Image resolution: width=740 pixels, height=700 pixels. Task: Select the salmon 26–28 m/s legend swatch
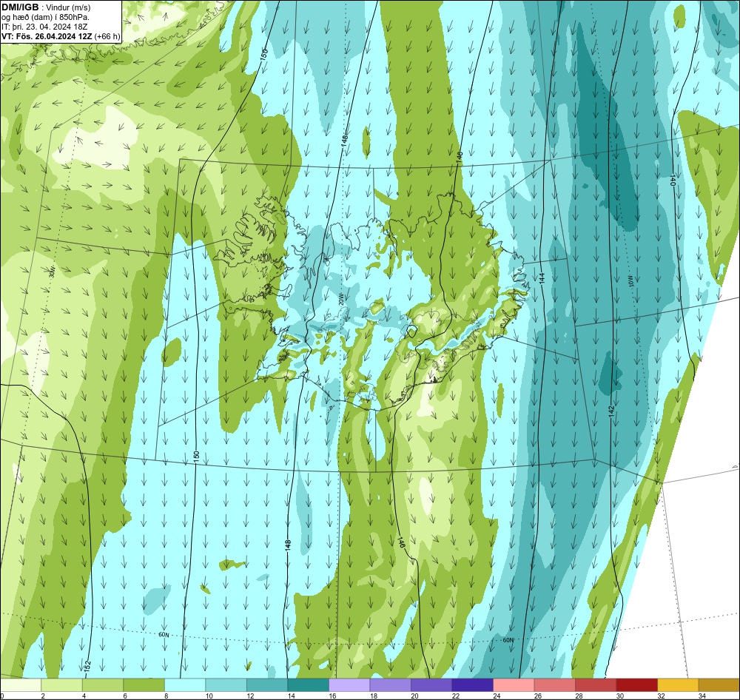point(554,685)
